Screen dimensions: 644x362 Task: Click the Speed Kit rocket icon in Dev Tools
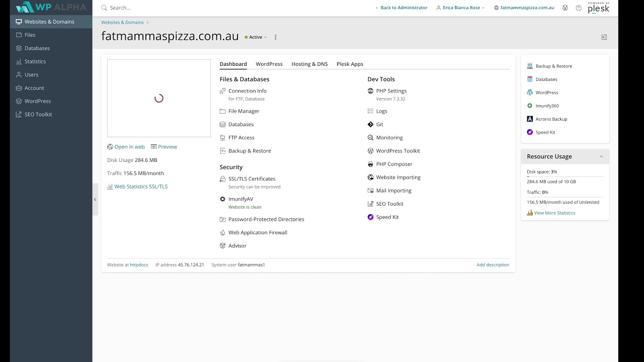point(370,217)
